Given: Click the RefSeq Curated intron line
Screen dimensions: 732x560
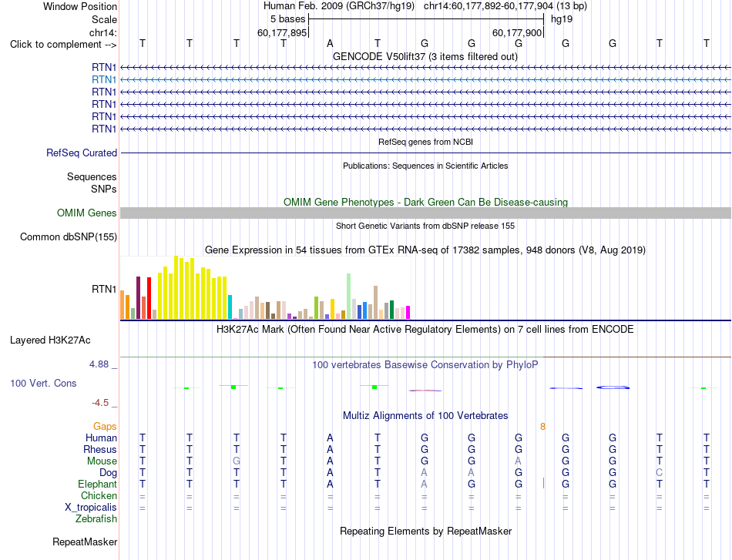Looking at the screenshot, I should (425, 153).
